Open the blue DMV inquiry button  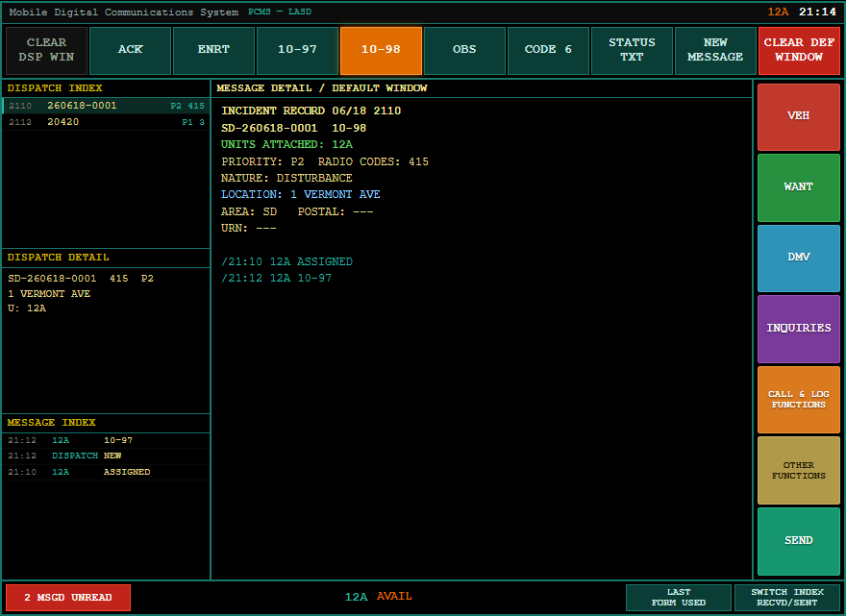[799, 258]
